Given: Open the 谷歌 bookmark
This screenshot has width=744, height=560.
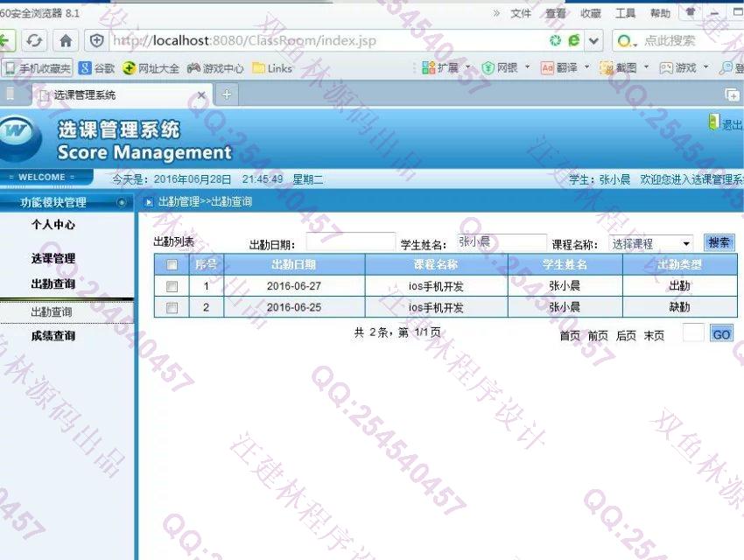Looking at the screenshot, I should [x=97, y=68].
